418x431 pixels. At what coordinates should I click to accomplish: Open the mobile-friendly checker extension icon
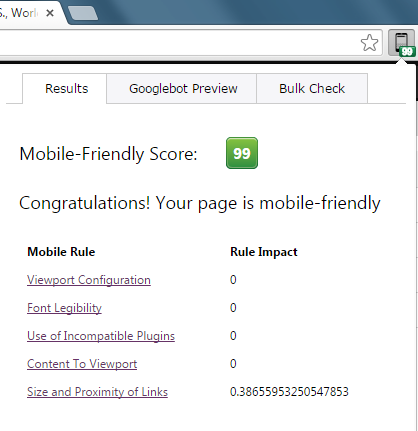coord(402,43)
